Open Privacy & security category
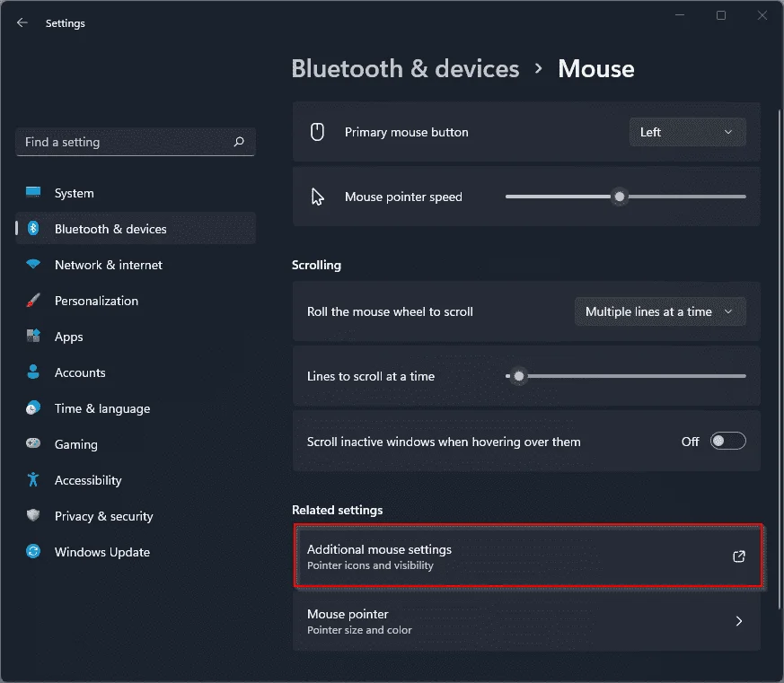 pos(136,516)
